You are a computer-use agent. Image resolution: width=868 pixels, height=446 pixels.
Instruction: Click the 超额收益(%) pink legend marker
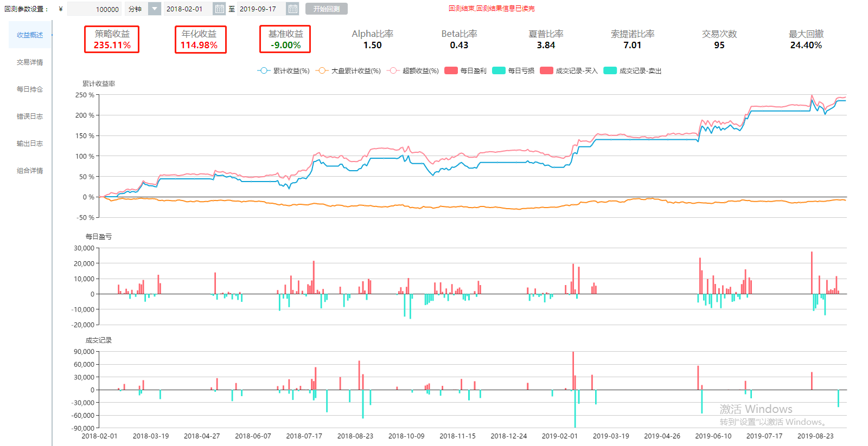(x=393, y=70)
